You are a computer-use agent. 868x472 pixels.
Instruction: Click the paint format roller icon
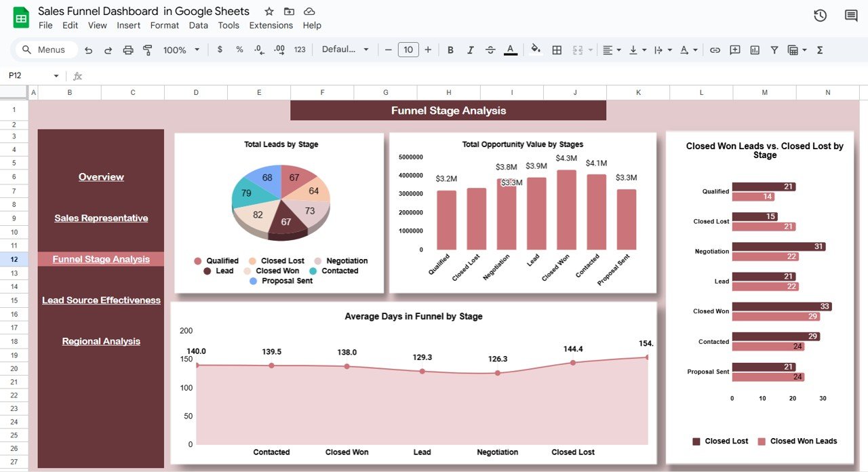148,50
